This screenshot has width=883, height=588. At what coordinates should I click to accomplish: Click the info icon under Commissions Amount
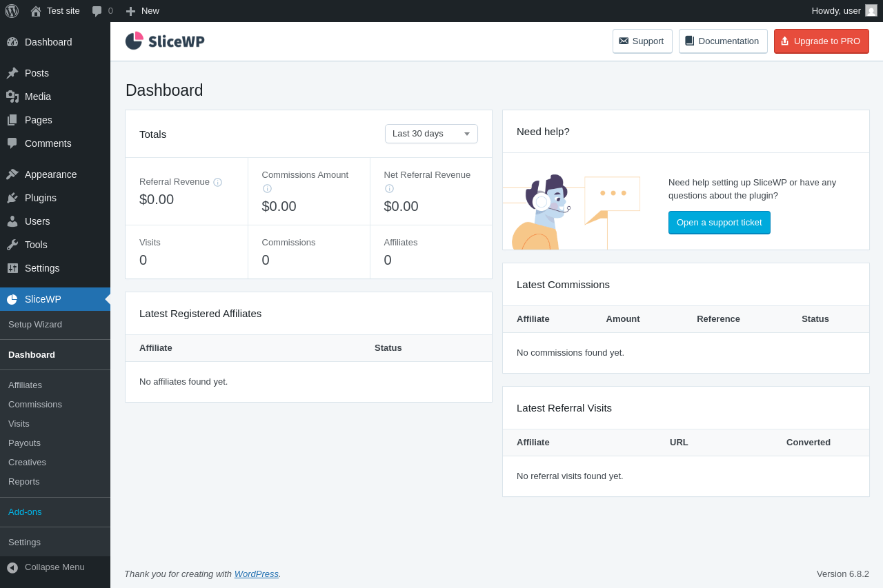pyautogui.click(x=267, y=189)
